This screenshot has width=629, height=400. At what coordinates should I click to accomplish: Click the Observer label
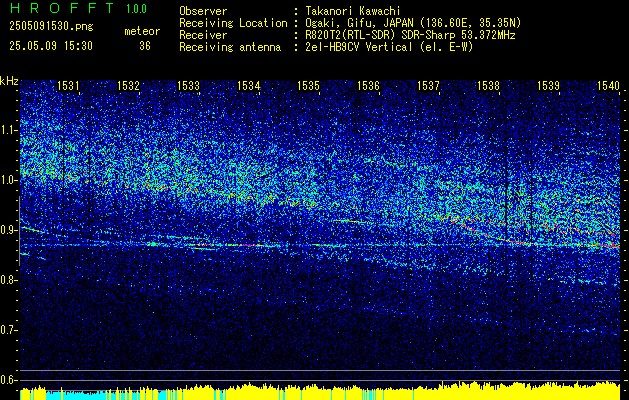point(203,11)
